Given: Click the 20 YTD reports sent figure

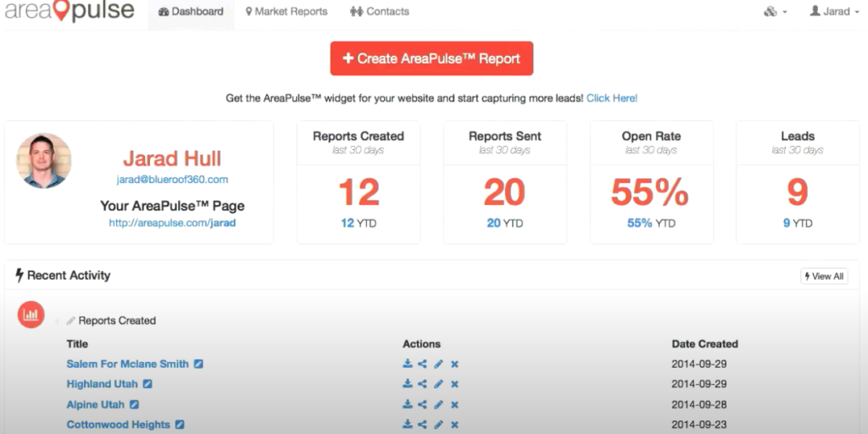Looking at the screenshot, I should tap(505, 223).
